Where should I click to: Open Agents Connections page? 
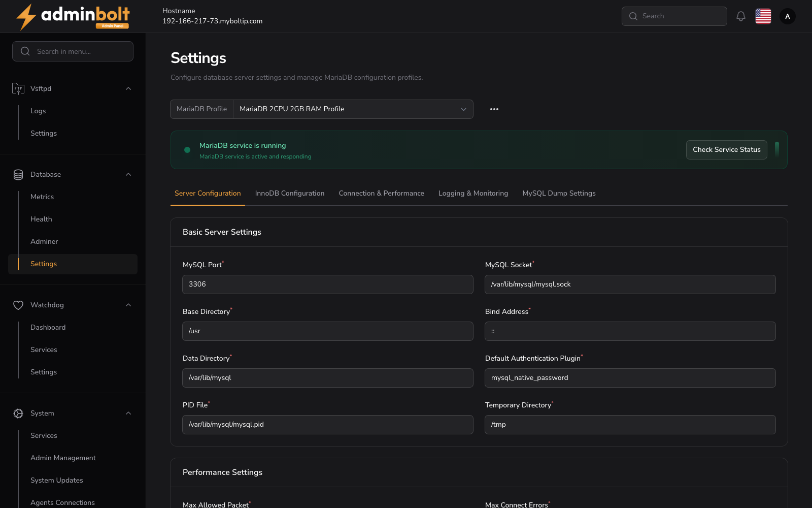click(x=62, y=502)
